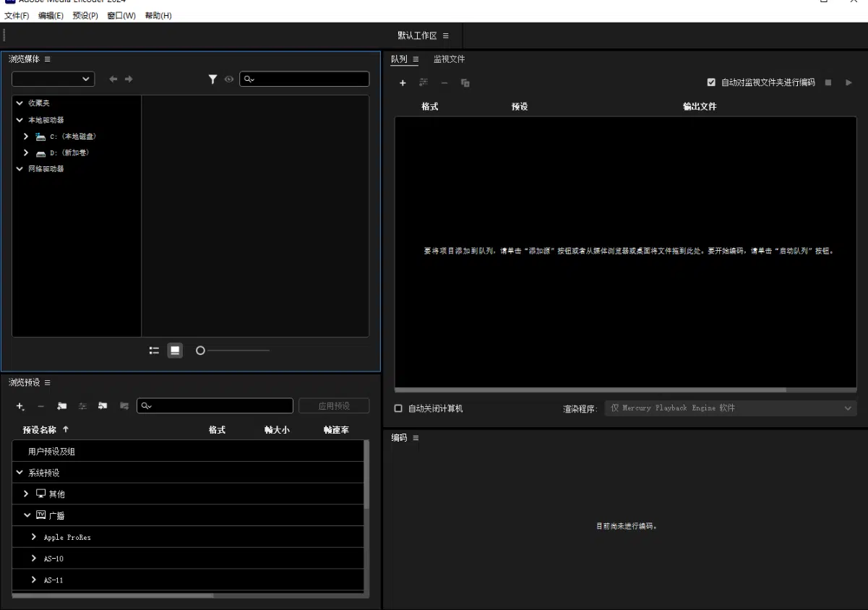The width and height of the screenshot is (868, 610).
Task: Click the 应用预设 button
Action: [x=333, y=405]
